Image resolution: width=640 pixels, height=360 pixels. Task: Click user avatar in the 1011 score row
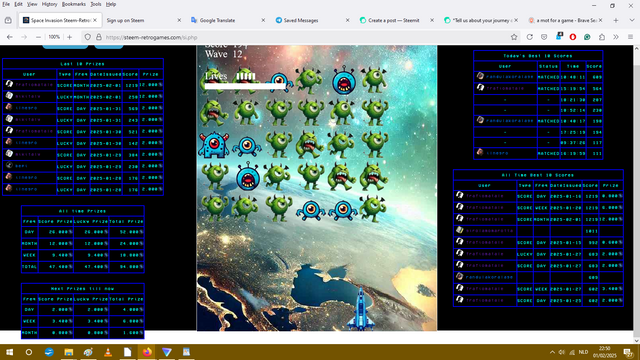[x=460, y=230]
